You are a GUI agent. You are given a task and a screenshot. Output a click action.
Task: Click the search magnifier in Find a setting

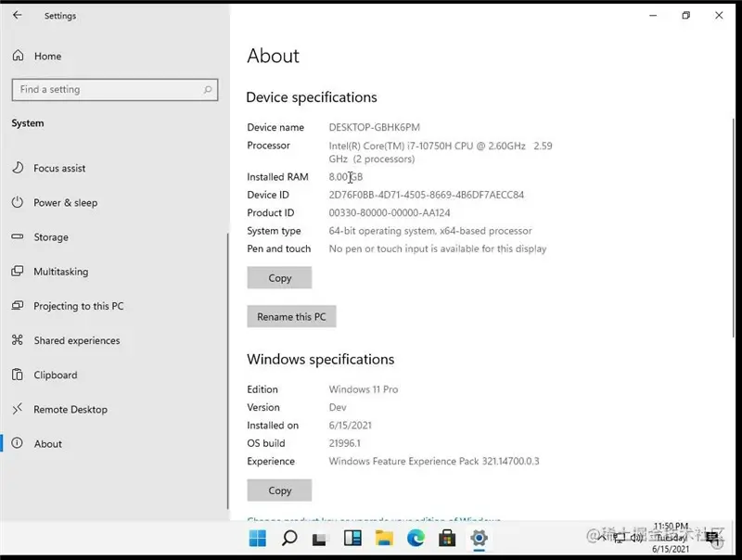coord(207,89)
